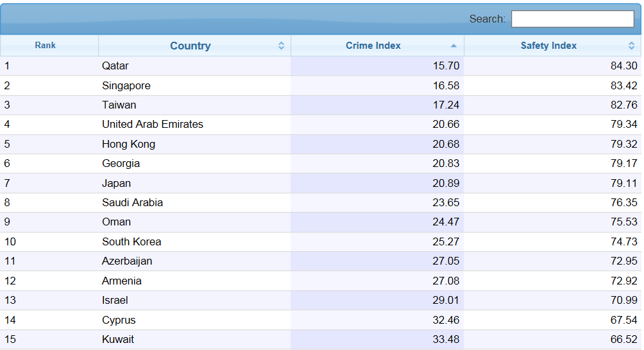Click the Safety Index header text

pos(548,46)
